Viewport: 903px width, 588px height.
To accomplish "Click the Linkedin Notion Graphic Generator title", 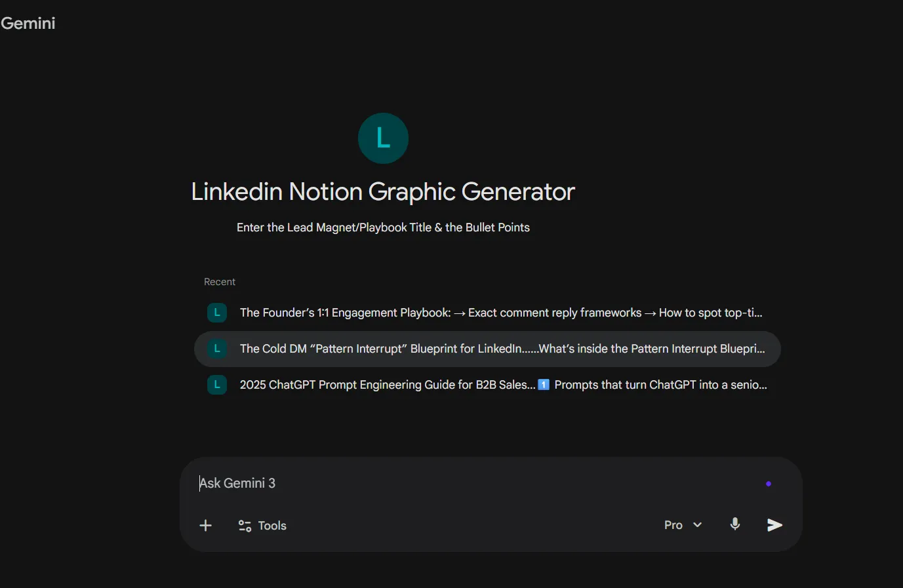I will pyautogui.click(x=383, y=192).
